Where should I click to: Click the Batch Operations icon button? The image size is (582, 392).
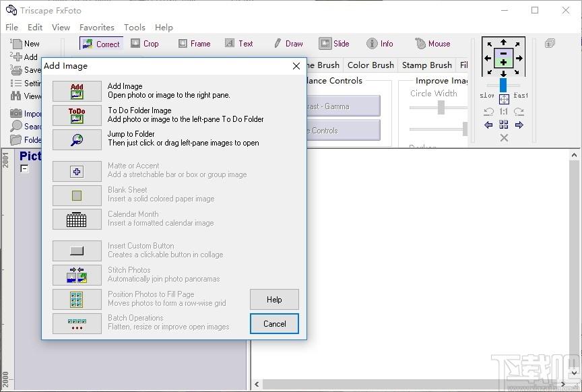tap(77, 324)
